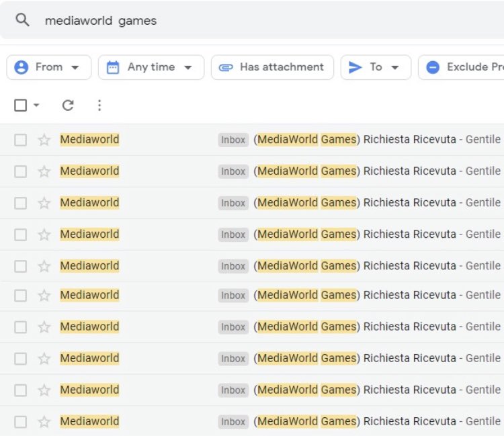The height and width of the screenshot is (436, 504).
Task: Click the search magnifier icon
Action: pos(22,20)
